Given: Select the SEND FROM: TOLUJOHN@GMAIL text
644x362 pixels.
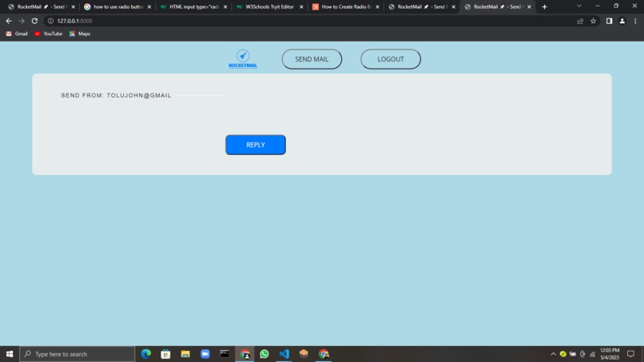Looking at the screenshot, I should pyautogui.click(x=116, y=95).
